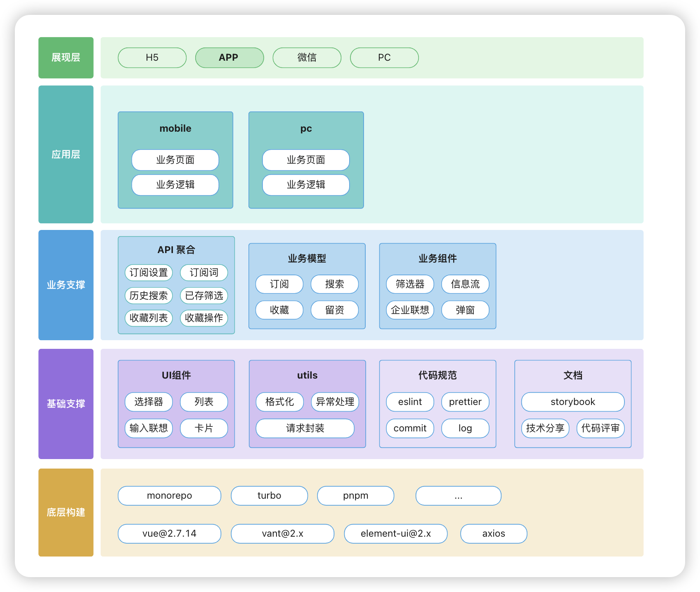This screenshot has width=700, height=592.
Task: Click the 代码评审 pill
Action: click(601, 428)
